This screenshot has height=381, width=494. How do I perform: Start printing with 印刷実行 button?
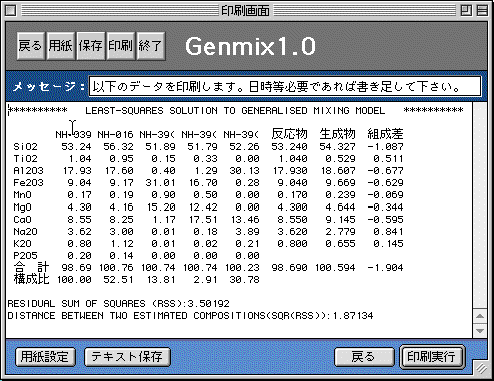click(432, 357)
